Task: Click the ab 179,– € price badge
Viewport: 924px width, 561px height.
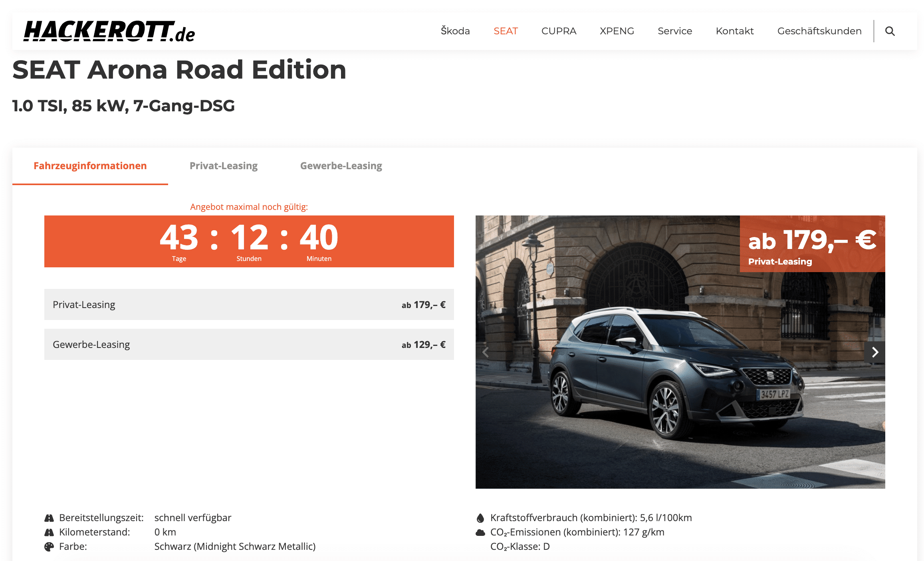Action: click(812, 244)
